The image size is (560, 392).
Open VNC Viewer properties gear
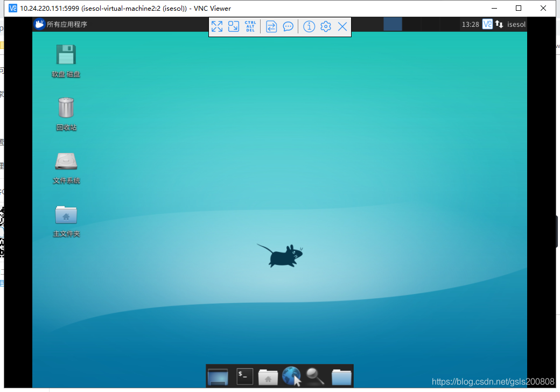(326, 26)
